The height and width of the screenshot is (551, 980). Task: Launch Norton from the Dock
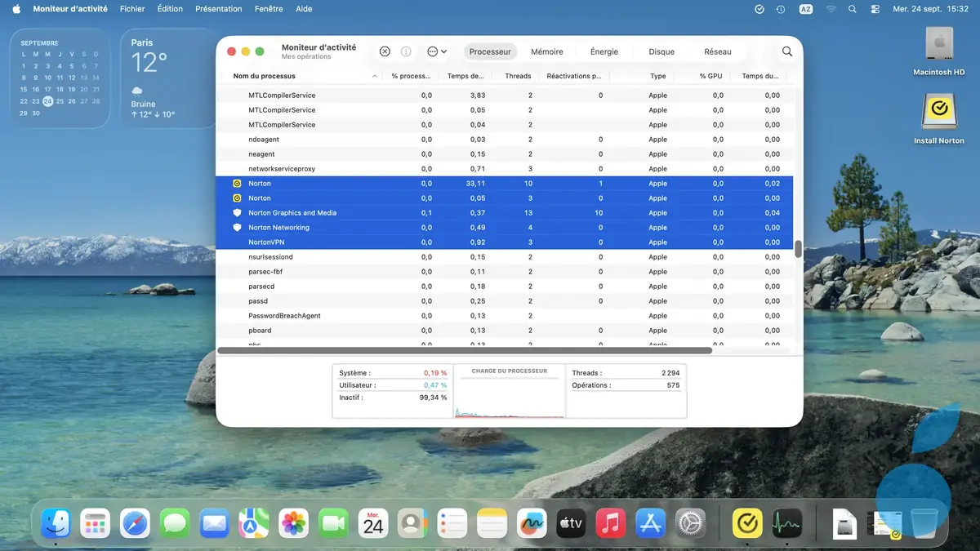click(x=746, y=523)
